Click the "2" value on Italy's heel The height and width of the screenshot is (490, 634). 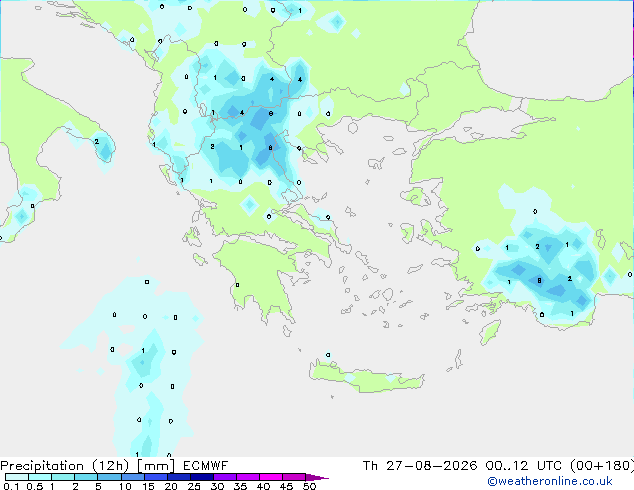96,142
